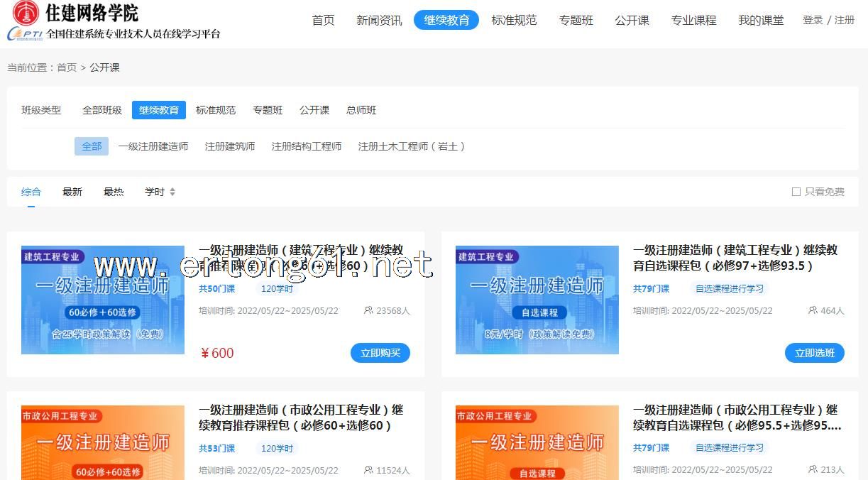This screenshot has height=480, width=868.
Task: Click enrollment count icon showing 464人
Action: point(813,310)
